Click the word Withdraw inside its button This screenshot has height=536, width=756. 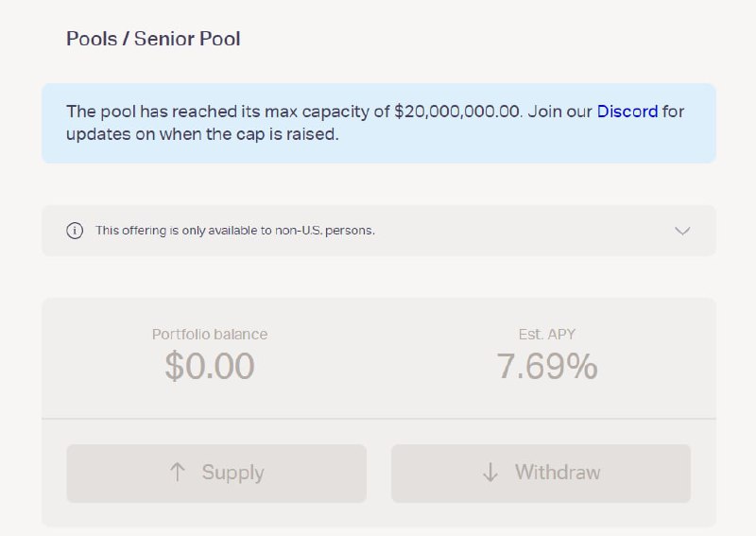pyautogui.click(x=558, y=473)
